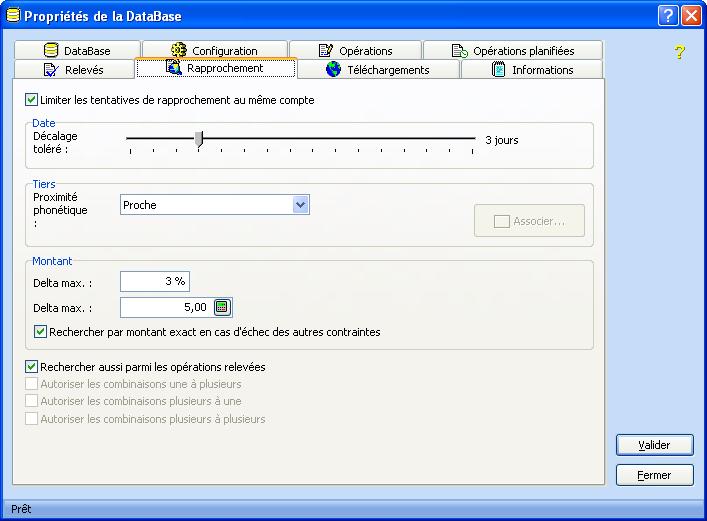Click the Delta max percent input field
Viewport: 707px width, 521px height.
(x=154, y=282)
